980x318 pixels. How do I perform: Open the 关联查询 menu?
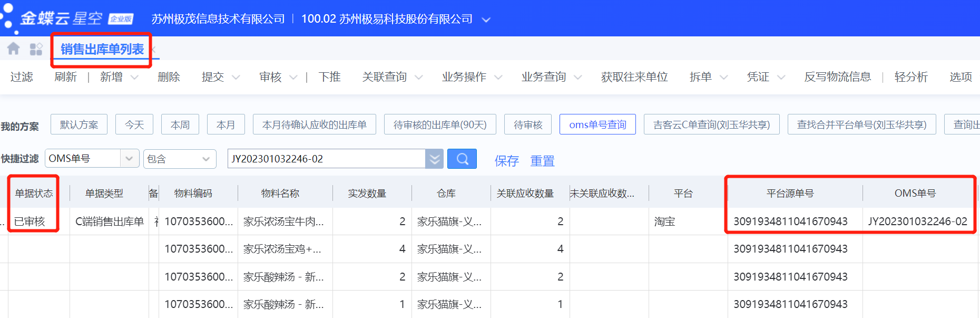(x=385, y=77)
